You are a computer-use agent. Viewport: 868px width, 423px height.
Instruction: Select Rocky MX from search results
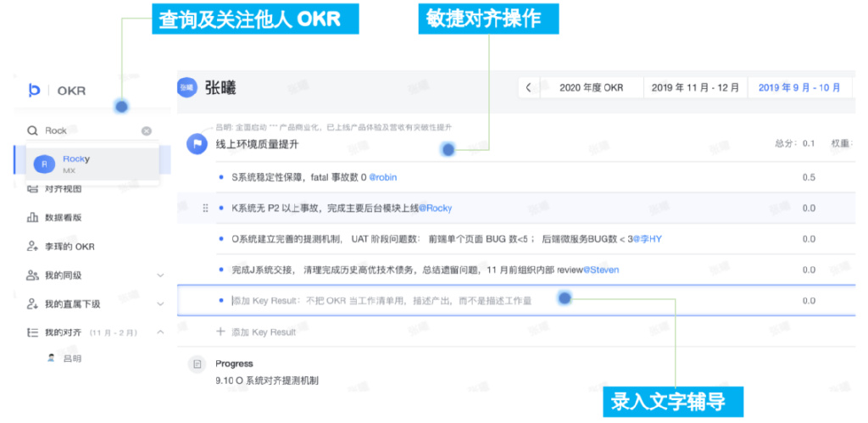tap(92, 164)
